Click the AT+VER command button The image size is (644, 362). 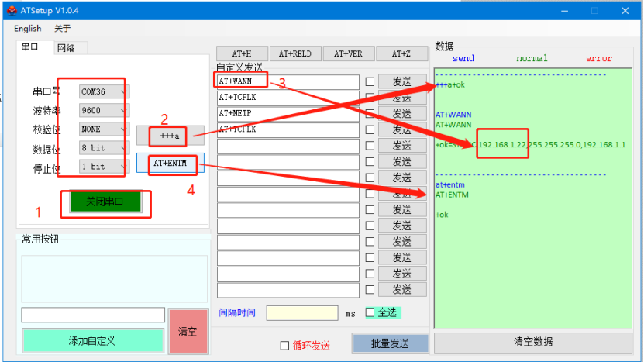pos(348,53)
